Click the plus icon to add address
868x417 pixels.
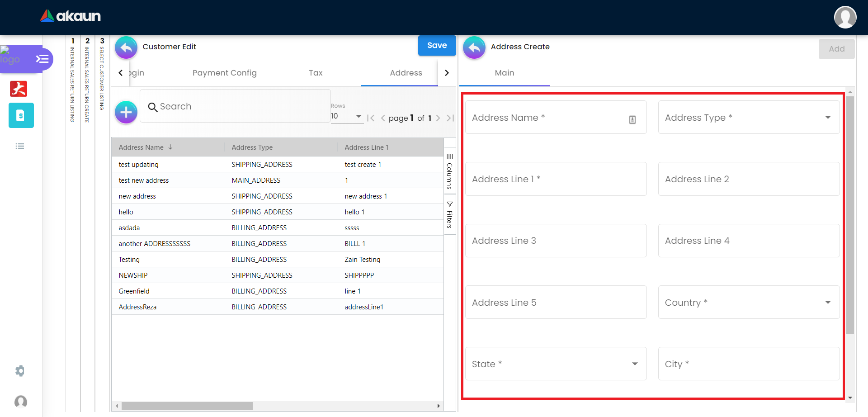point(126,112)
